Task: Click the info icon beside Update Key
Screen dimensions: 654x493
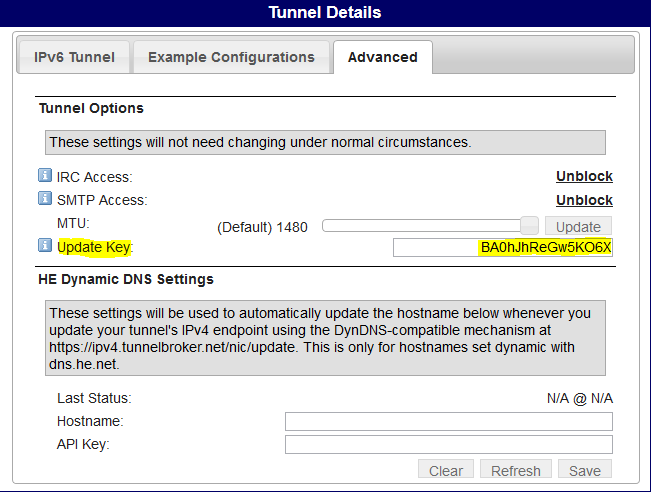Action: coord(45,245)
